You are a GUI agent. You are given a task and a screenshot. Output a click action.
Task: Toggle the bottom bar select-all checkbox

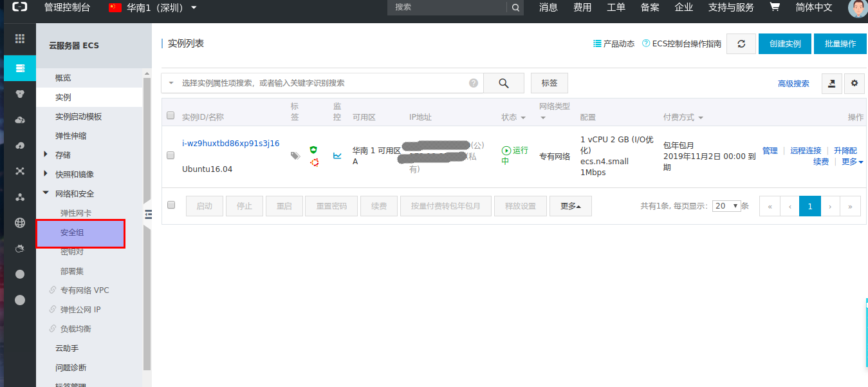(171, 205)
